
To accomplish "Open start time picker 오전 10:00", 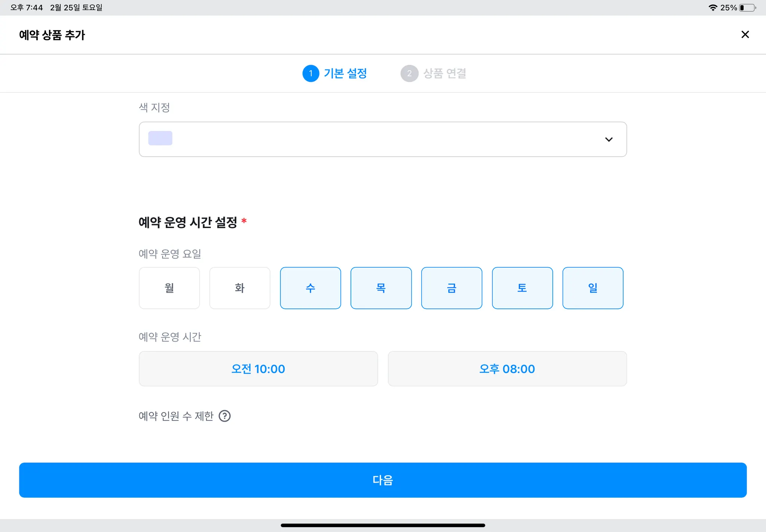I will pyautogui.click(x=258, y=369).
